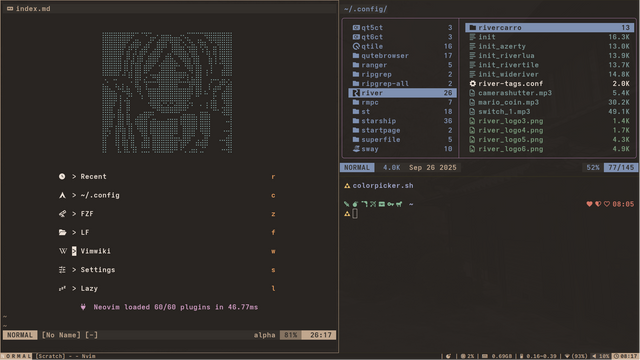Click the [Scratch] Nvim label in bottom bar
The height and width of the screenshot is (360, 640).
66,356
